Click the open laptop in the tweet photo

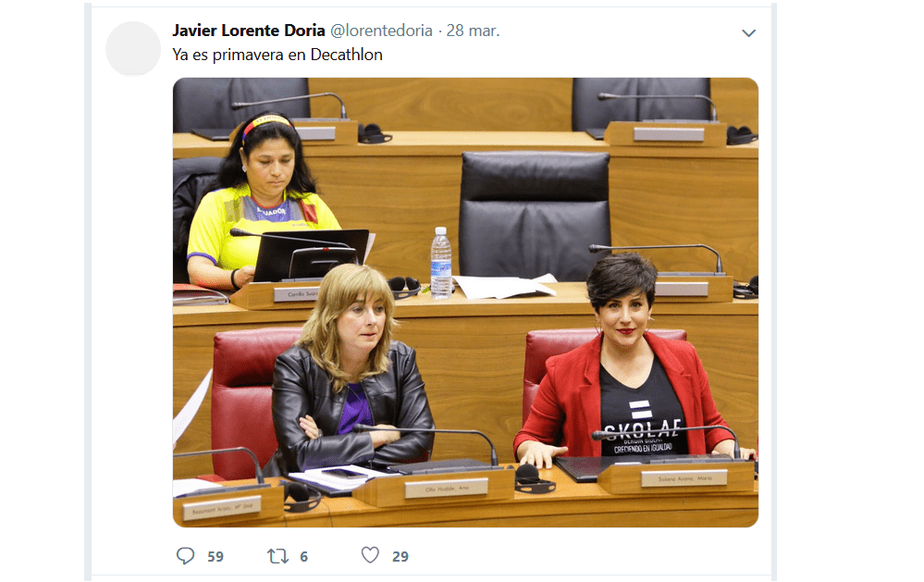coord(311,254)
